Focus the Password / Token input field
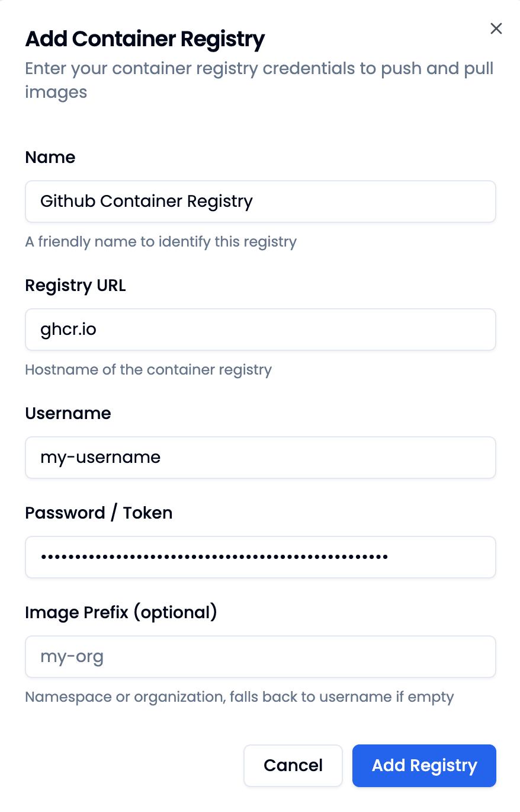Screen dimensions: 520x812 (x=260, y=557)
